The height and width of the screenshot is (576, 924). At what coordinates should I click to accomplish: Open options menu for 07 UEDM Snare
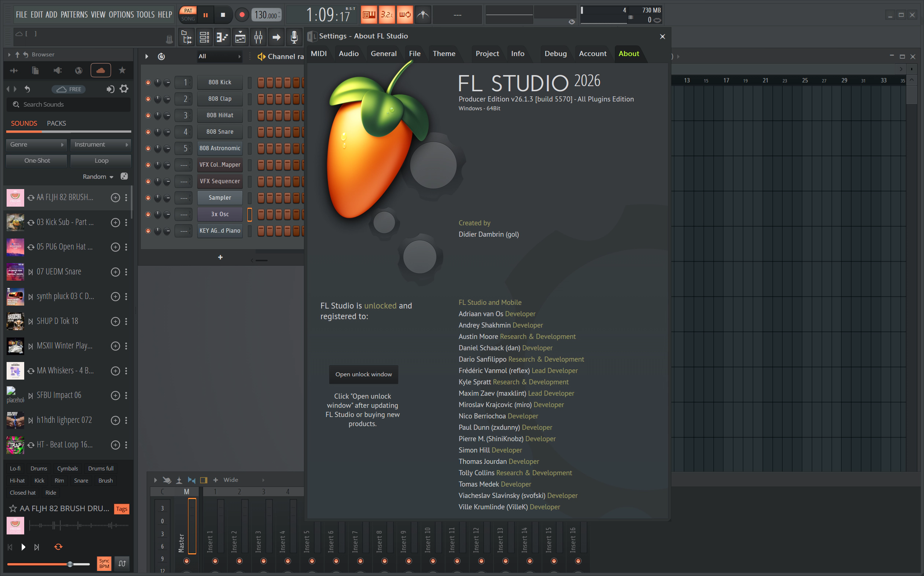coord(126,272)
